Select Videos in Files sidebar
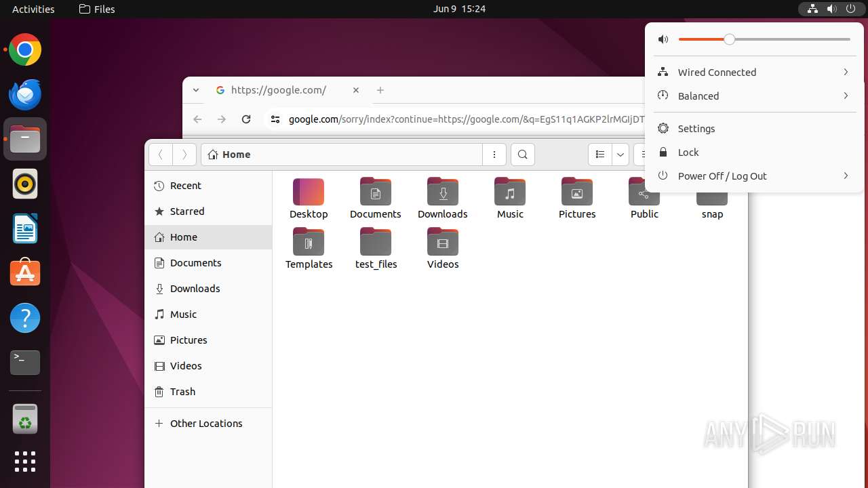The width and height of the screenshot is (868, 488). [208, 366]
